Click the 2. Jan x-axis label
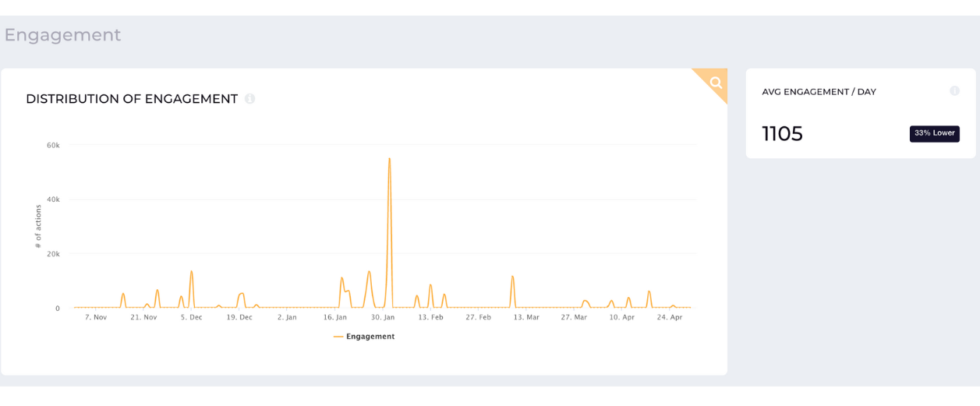This screenshot has width=980, height=406. pos(287,317)
